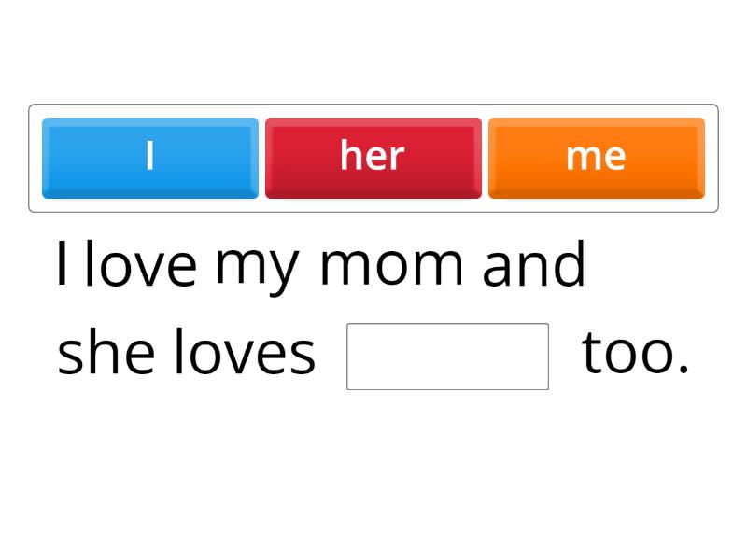
Task: Select the blue "I" word tile
Action: (149, 158)
